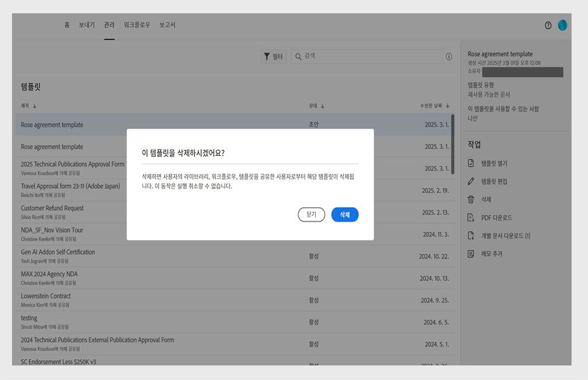
Task: Switch to the 홈 tab
Action: 68,25
